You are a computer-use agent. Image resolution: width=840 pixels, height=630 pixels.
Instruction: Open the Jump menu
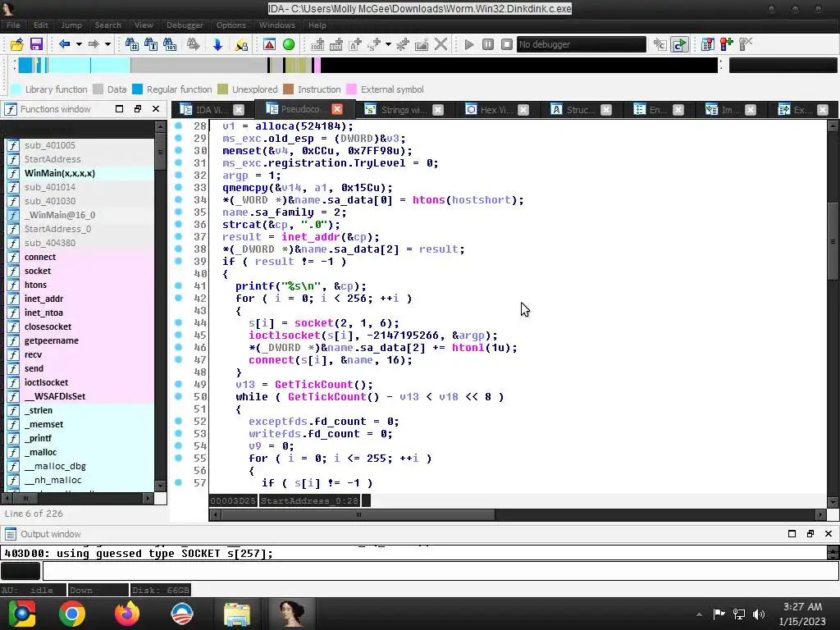click(71, 25)
